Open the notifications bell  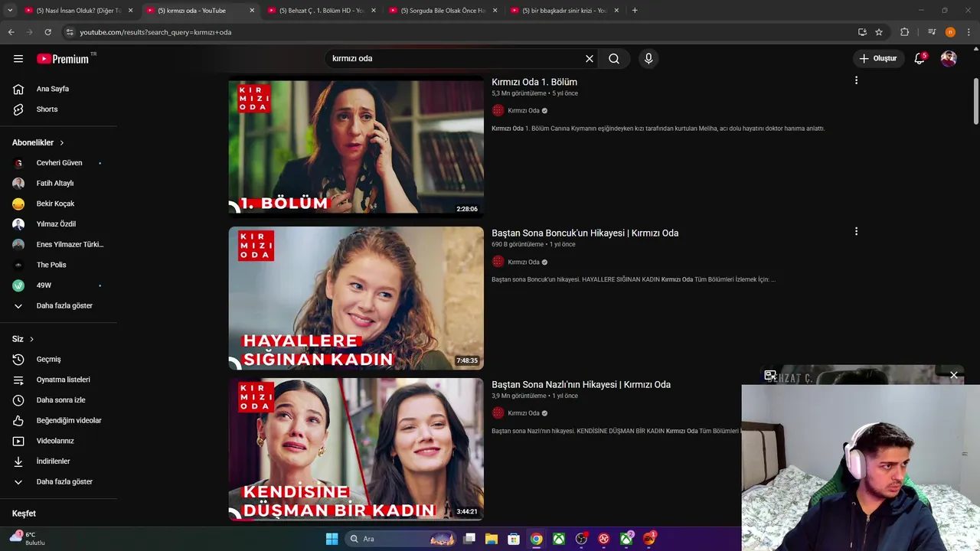(x=920, y=58)
